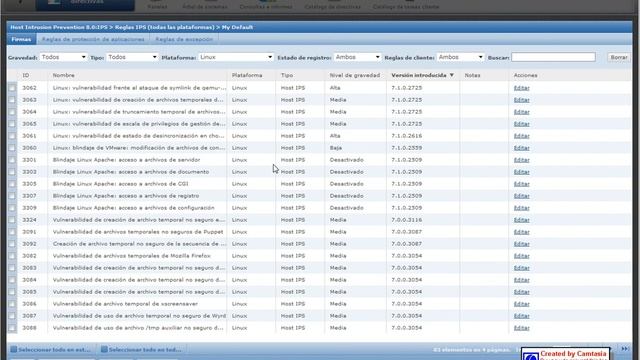Mark checkbox for rule 3091 Puppet
Image resolution: width=640 pixels, height=360 pixels.
tap(12, 232)
